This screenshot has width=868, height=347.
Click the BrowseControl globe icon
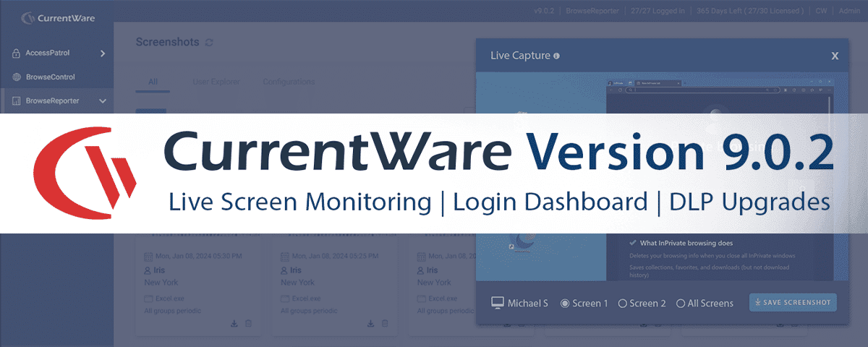17,77
